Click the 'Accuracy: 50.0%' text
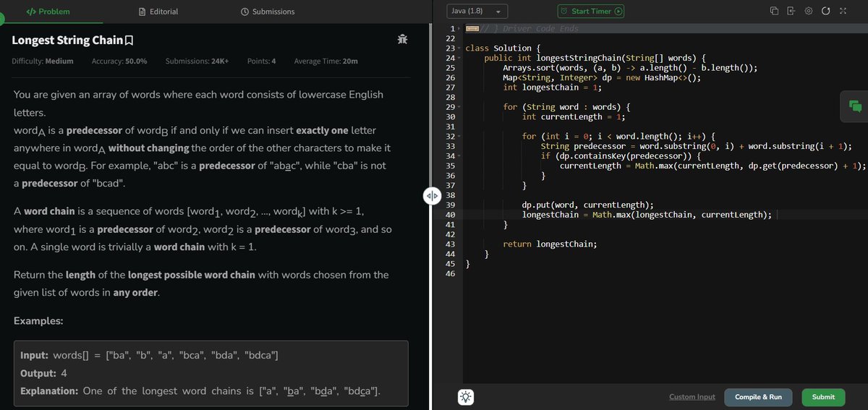Screen dimensions: 868x410 point(119,61)
